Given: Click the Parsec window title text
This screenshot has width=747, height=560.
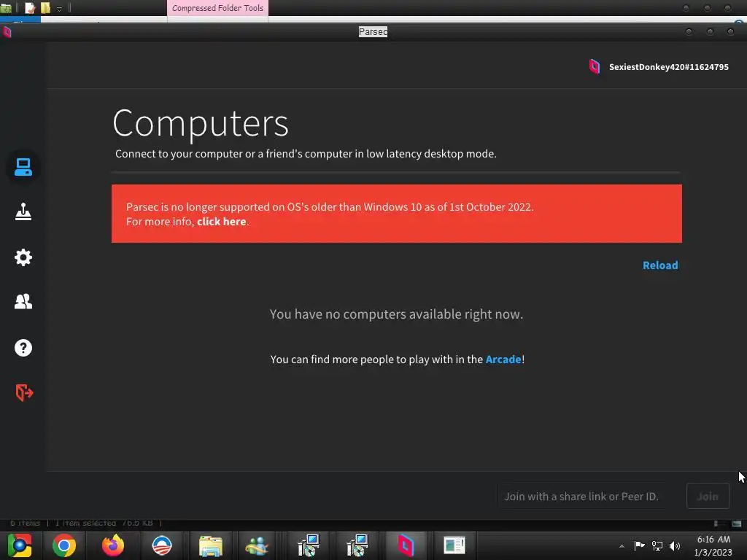Looking at the screenshot, I should coord(373,31).
